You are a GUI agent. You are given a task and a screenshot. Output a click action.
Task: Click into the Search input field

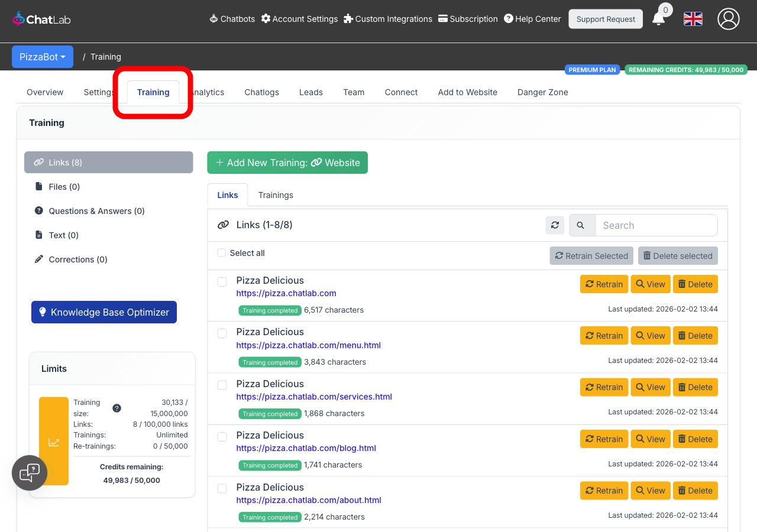point(656,225)
